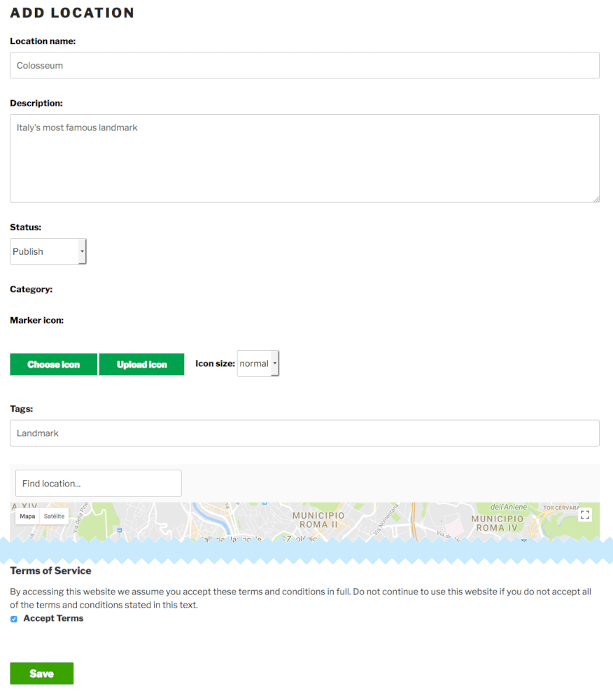Image resolution: width=613 pixels, height=700 pixels.
Task: Click Municipio Roma II on the map
Action: tap(318, 520)
